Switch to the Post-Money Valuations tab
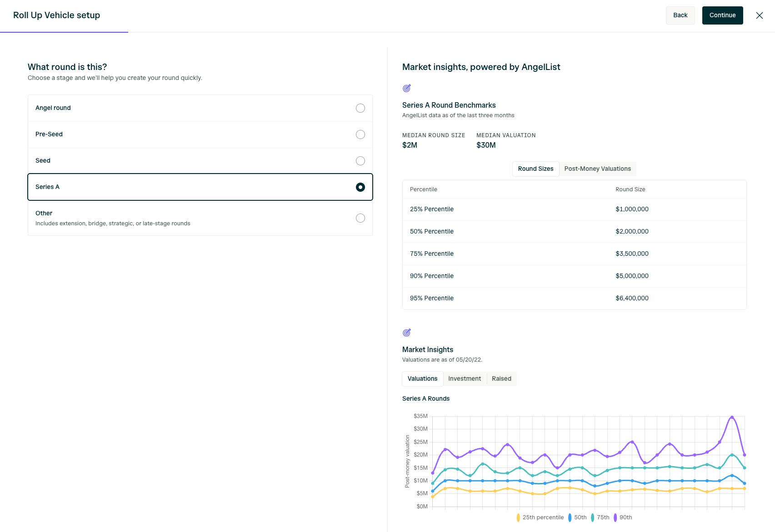Screen dimensions: 775x532 click(x=597, y=169)
